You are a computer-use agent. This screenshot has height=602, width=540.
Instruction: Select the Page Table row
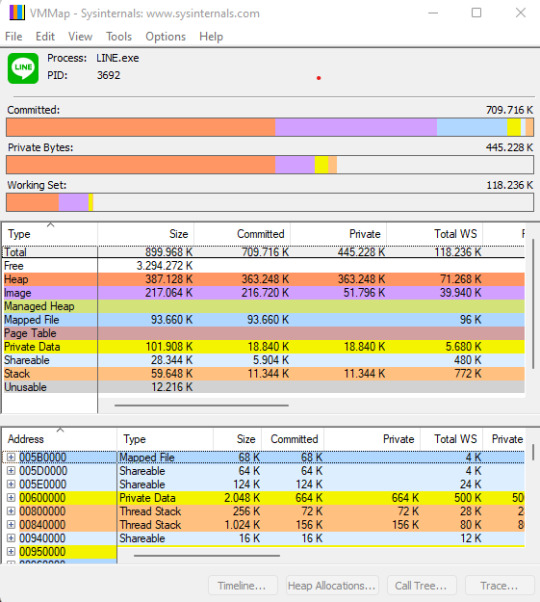point(263,333)
